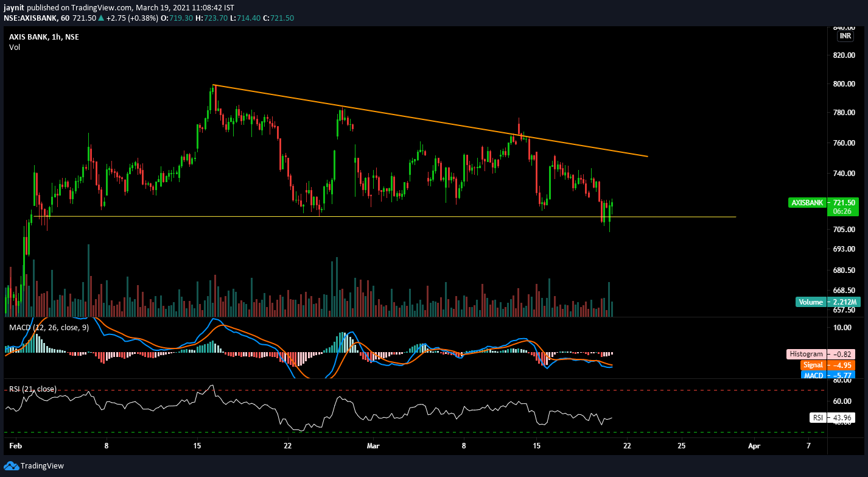This screenshot has height=477, width=868.
Task: Select the AXISBANK green price label
Action: pos(807,202)
